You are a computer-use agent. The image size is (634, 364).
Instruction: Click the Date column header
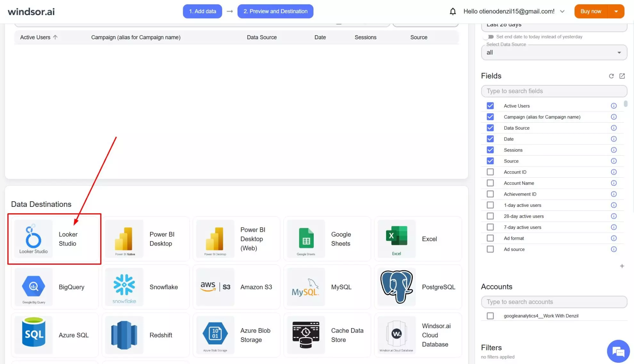[320, 37]
